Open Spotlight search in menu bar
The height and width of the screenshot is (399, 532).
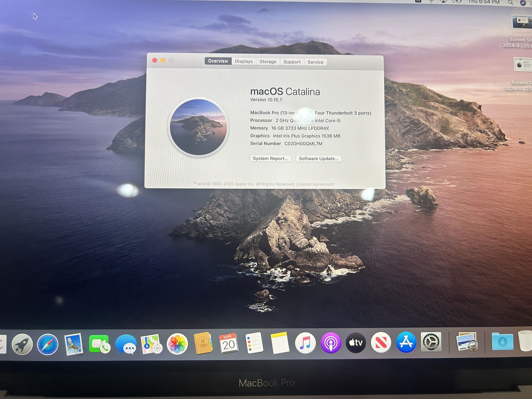coord(510,3)
